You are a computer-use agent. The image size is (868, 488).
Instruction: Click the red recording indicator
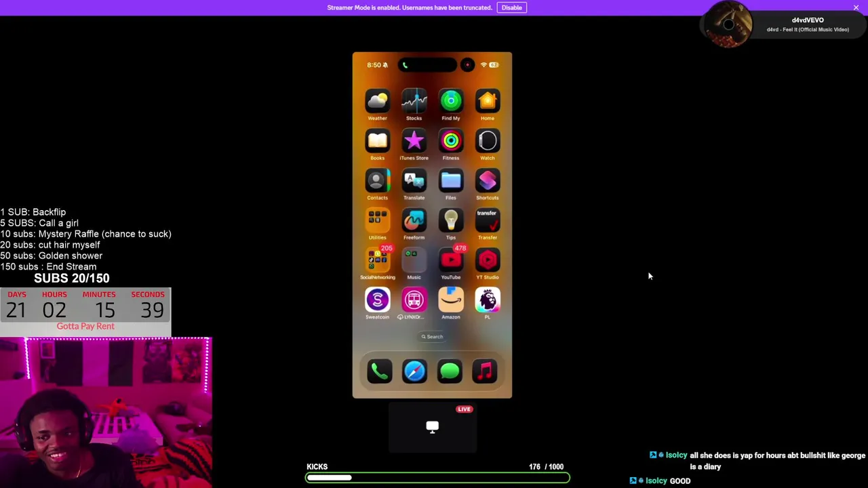click(x=467, y=65)
